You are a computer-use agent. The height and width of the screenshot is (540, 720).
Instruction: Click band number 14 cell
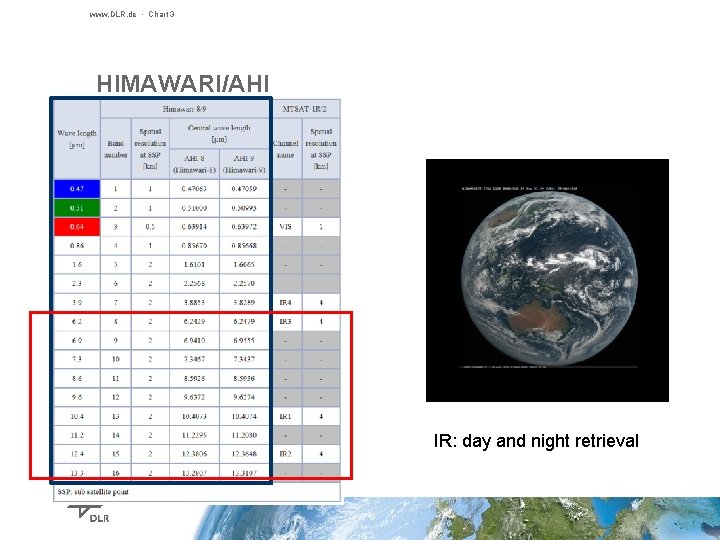coord(116,435)
